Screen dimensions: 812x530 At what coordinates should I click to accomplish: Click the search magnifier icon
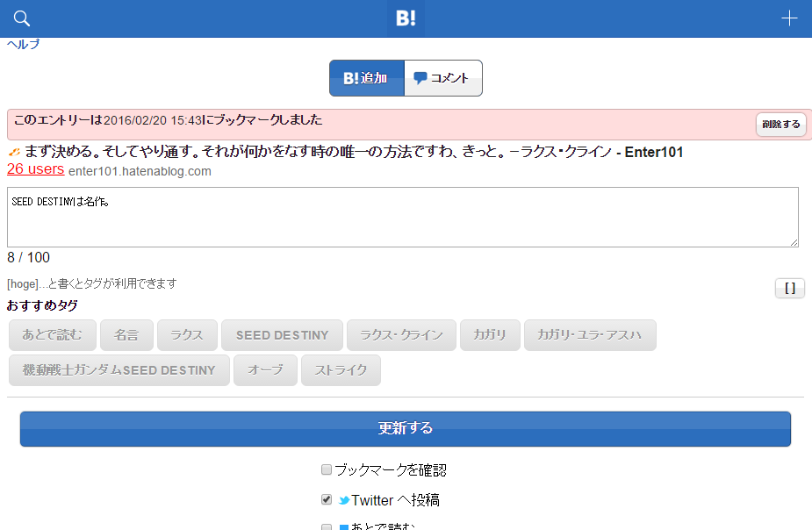click(x=20, y=18)
